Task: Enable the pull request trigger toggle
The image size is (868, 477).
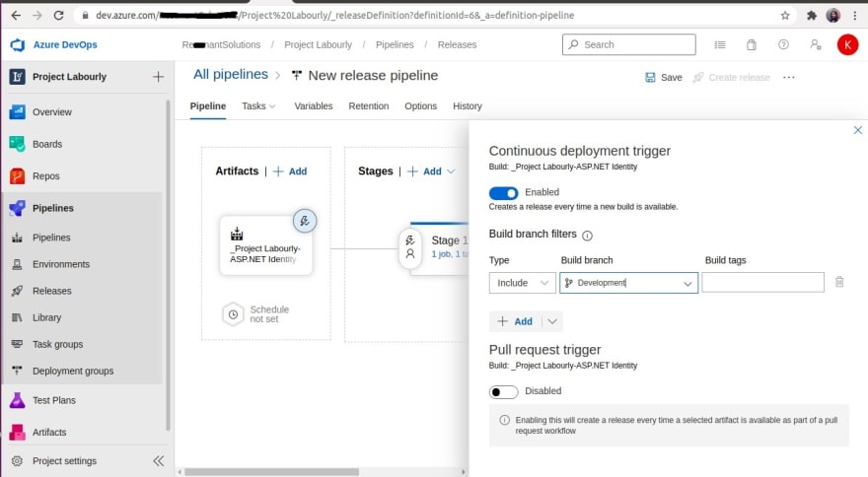Action: pyautogui.click(x=503, y=392)
